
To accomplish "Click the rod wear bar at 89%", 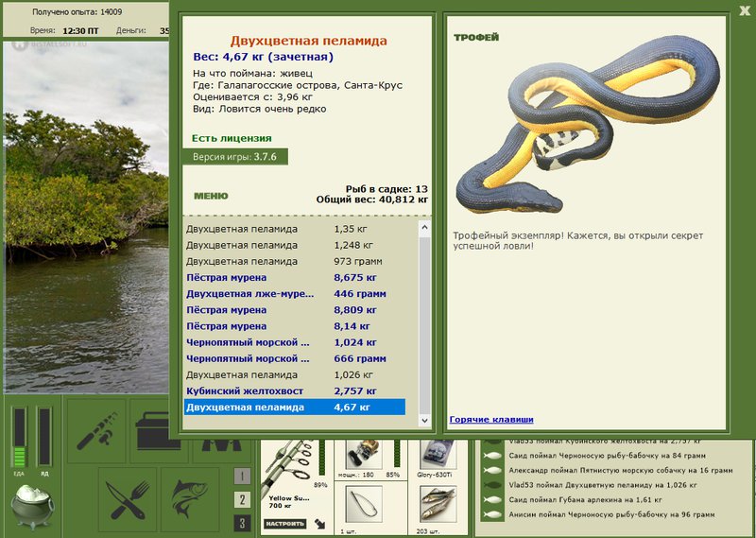I will [x=322, y=457].
